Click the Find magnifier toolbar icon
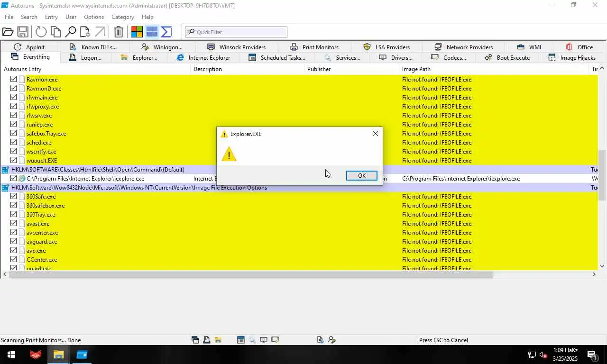This screenshot has height=364, width=607. point(71,32)
